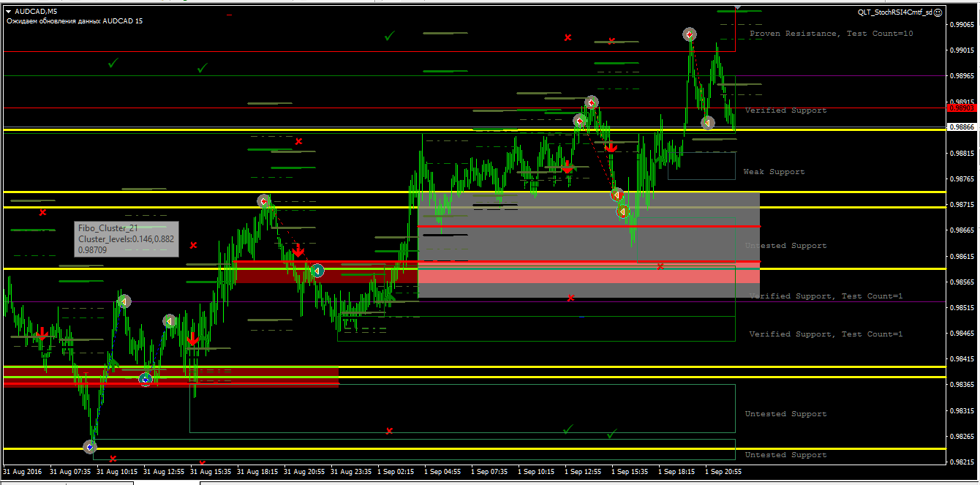Image resolution: width=980 pixels, height=485 pixels.
Task: Click the 'Cluster_levels:0.146,0.882' tooltip line
Action: [126, 238]
